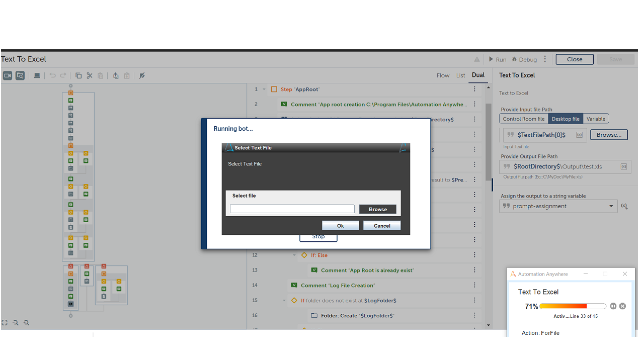Viewport: 644px width, 362px height.
Task: Stop the bot with the X circle icon
Action: click(622, 306)
